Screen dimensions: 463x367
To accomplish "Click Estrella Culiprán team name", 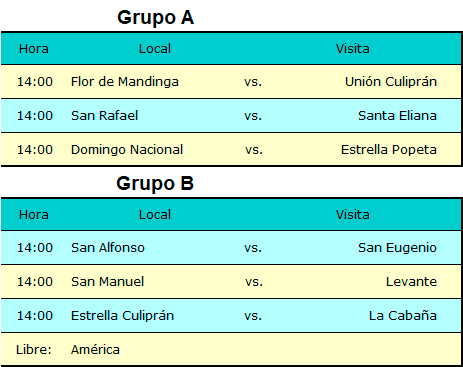I will [122, 316].
